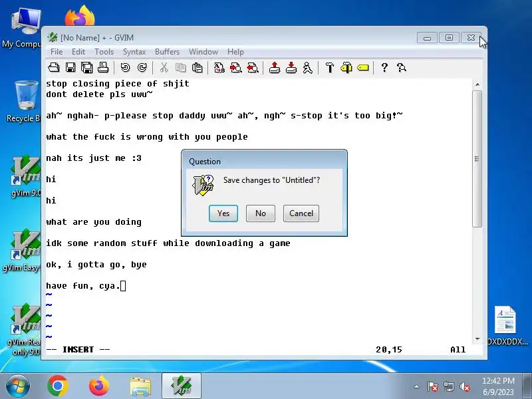Screen dimensions: 532x399
Task: Click the Find and Replace icon
Action: coord(219,68)
